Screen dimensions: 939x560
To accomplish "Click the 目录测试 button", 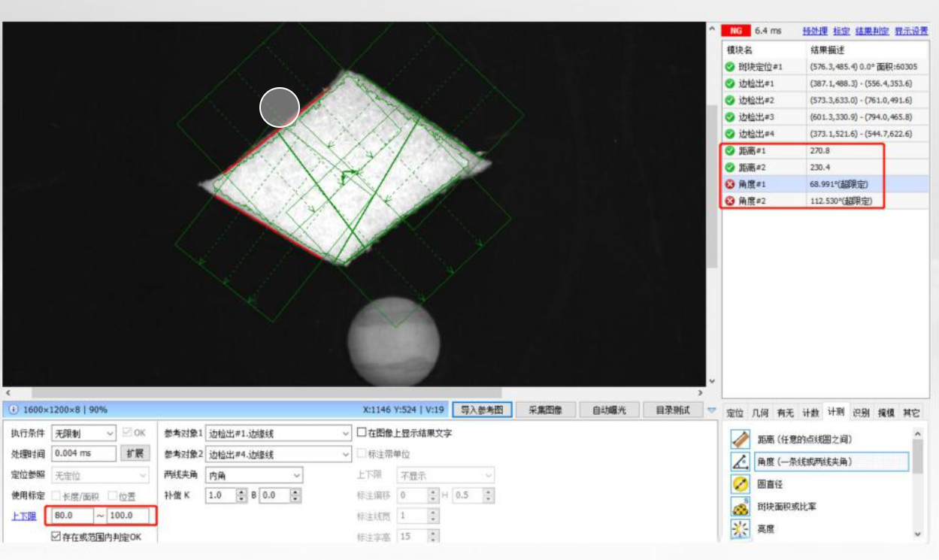I will [672, 410].
